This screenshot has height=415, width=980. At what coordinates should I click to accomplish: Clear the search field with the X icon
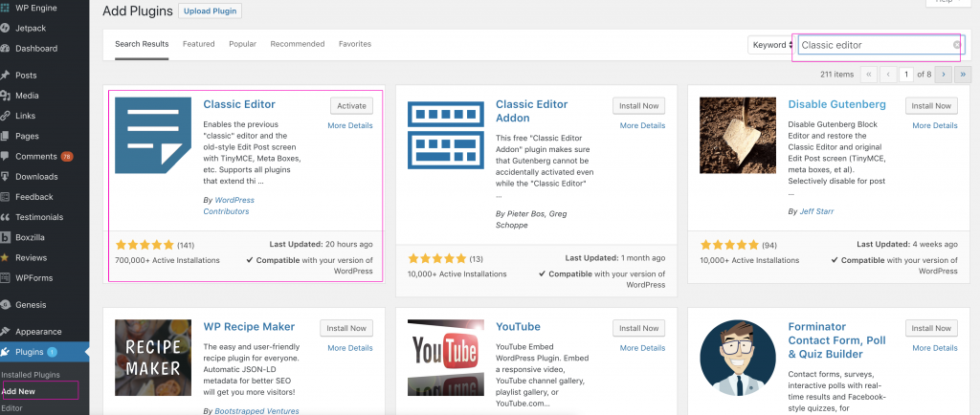(957, 45)
